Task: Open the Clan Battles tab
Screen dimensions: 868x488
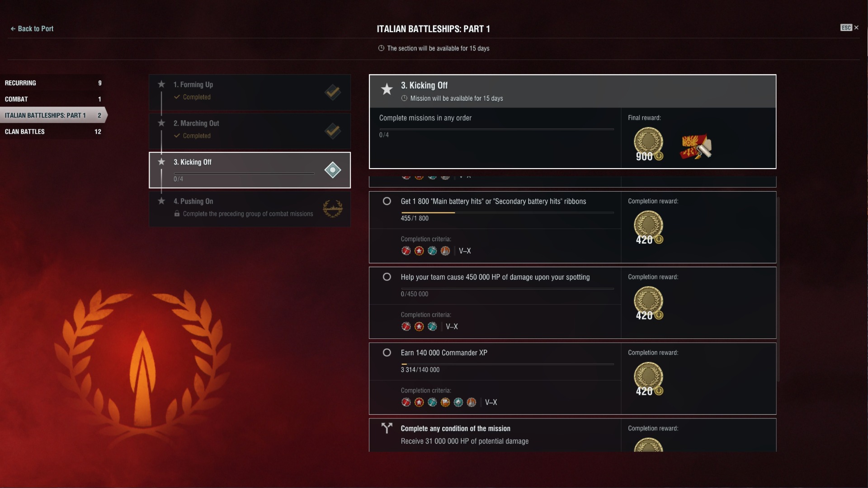Action: point(53,131)
